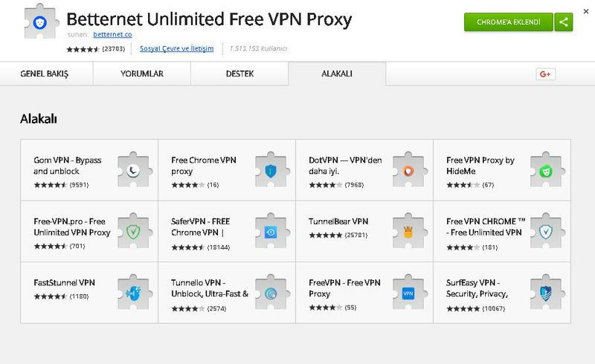The width and height of the screenshot is (595, 364).
Task: Close the extension detail overlay
Action: [x=586, y=11]
